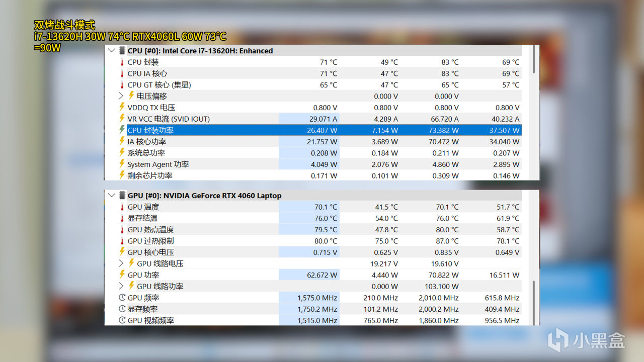Viewport: 644px width, 362px height.
Task: Click the GPU thermal limit value '87.0 °C'
Action: click(x=447, y=241)
